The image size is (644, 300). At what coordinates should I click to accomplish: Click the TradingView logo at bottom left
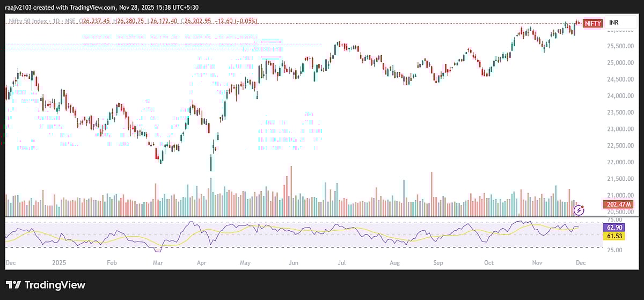point(46,285)
